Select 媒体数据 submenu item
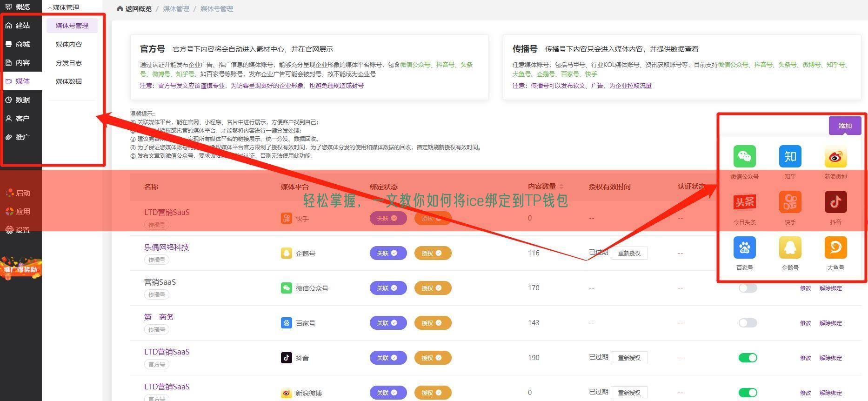The image size is (868, 401). pyautogui.click(x=69, y=81)
